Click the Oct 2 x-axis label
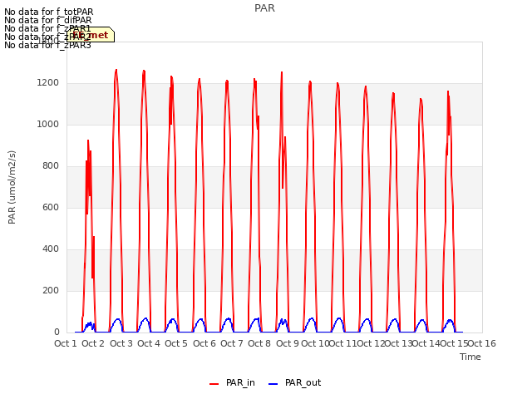 tap(93, 343)
